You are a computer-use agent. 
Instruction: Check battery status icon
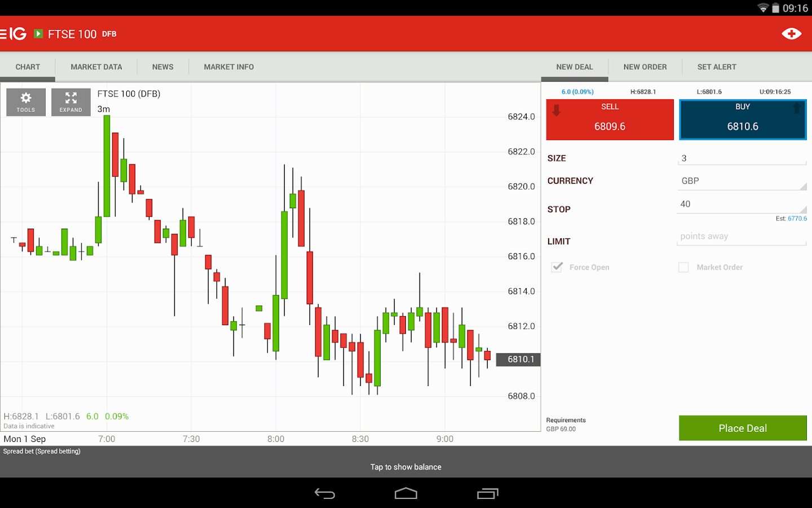tap(775, 8)
